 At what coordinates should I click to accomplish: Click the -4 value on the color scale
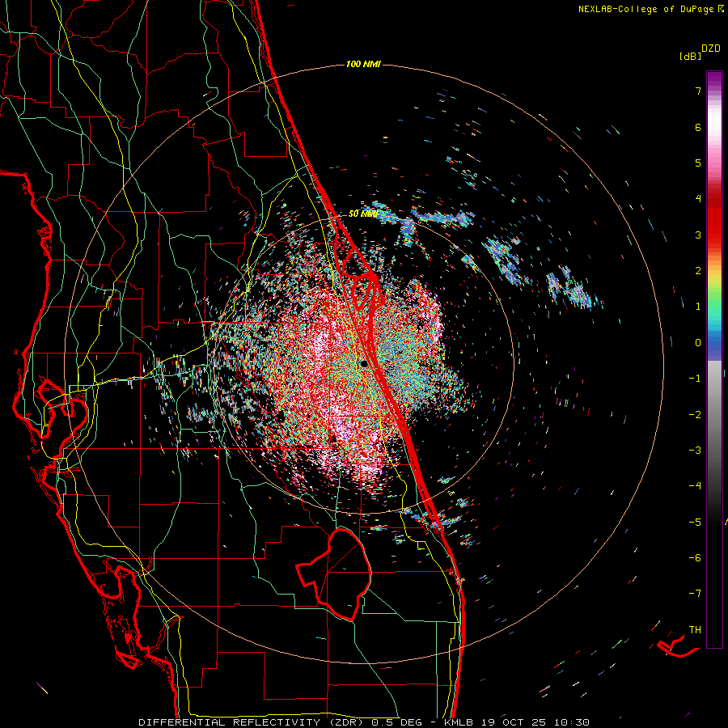pyautogui.click(x=695, y=486)
